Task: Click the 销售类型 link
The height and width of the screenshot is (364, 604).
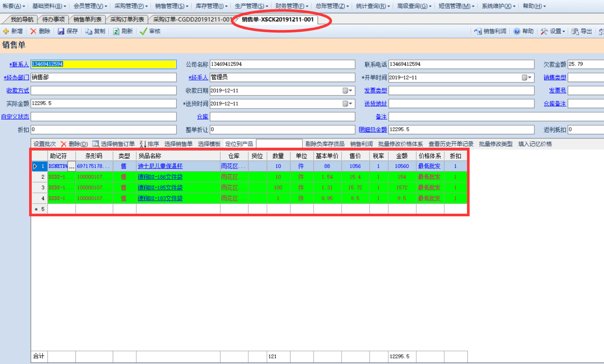Action: click(x=555, y=78)
